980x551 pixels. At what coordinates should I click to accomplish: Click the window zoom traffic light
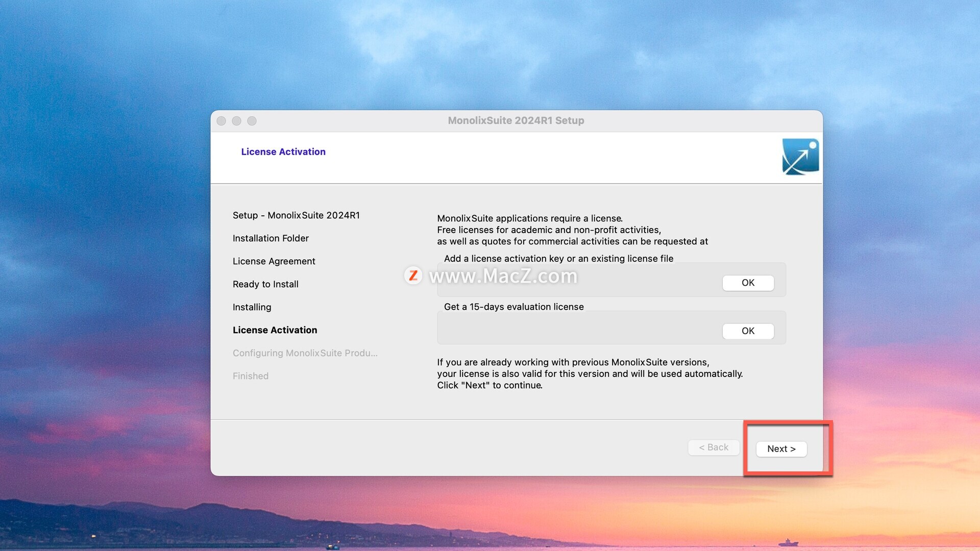(252, 121)
